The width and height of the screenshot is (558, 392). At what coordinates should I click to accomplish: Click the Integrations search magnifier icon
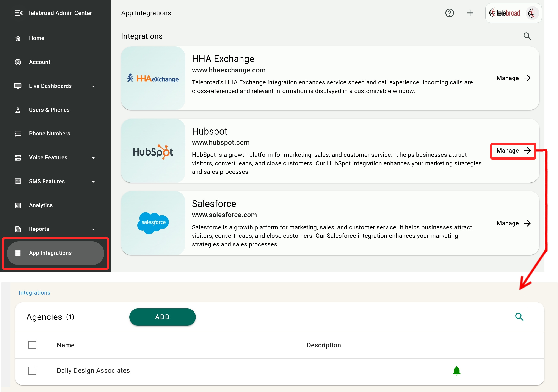[527, 36]
